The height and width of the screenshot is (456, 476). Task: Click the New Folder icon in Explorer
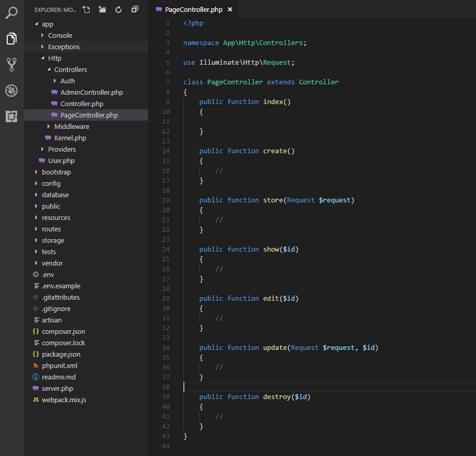[102, 9]
